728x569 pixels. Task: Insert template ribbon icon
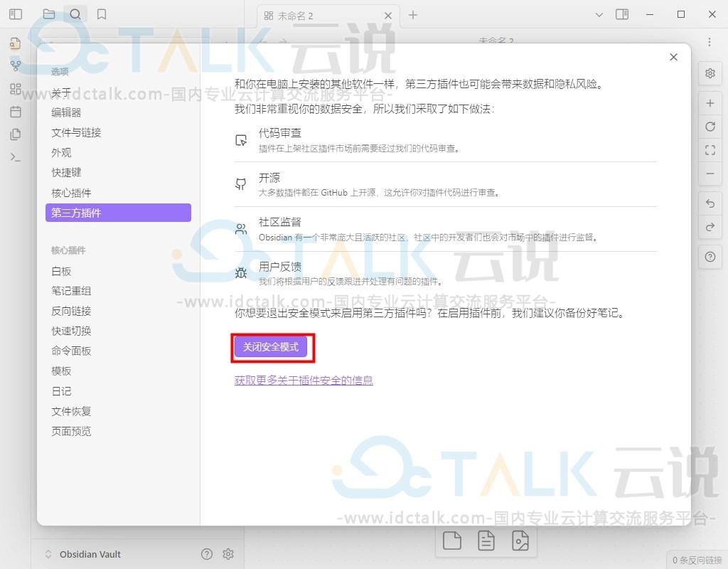click(16, 134)
